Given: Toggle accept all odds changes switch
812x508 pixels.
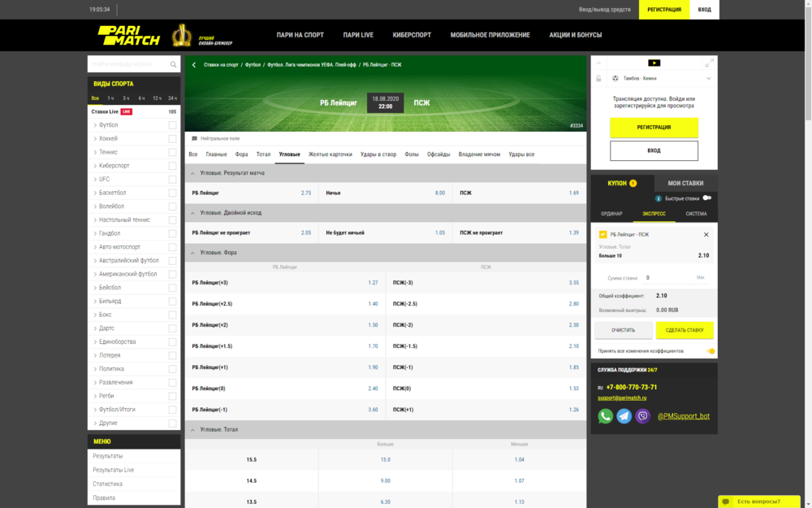Looking at the screenshot, I should [x=710, y=351].
